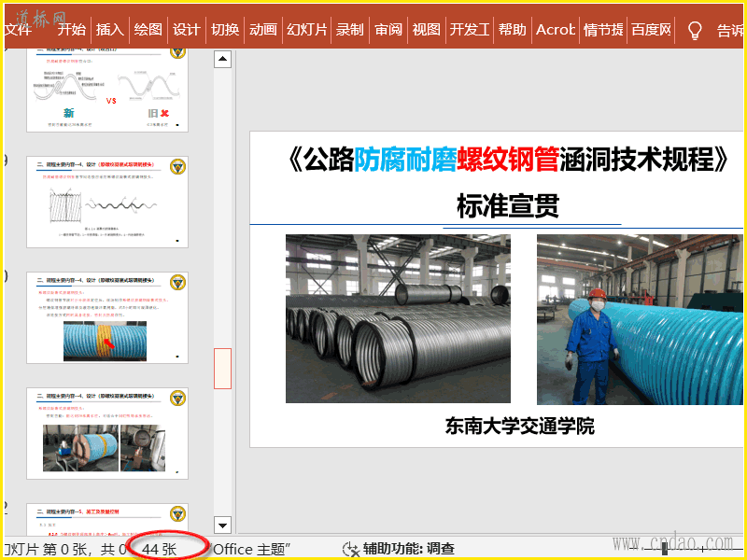Click the accessibility checker status icon

351,549
